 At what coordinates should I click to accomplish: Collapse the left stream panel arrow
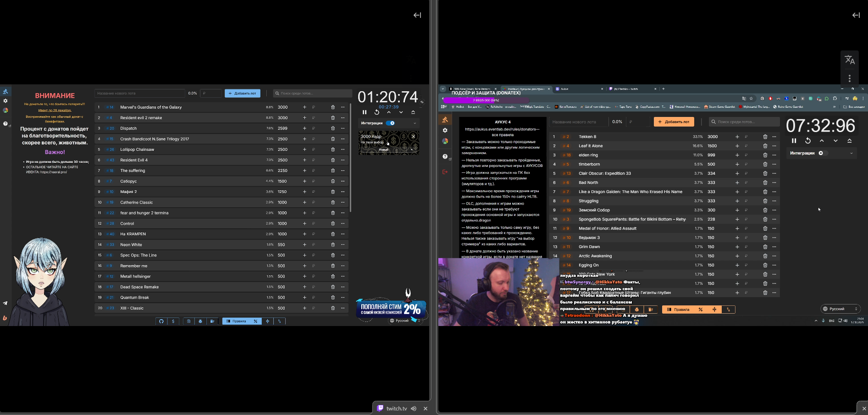(417, 15)
